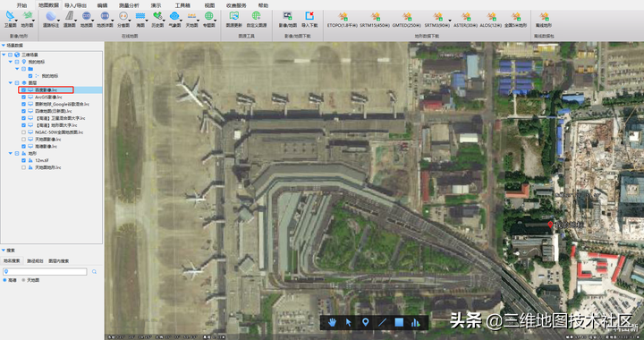Click the 离线地形 offline terrain icon
Viewport: 644px width, 340px height.
coord(544,16)
